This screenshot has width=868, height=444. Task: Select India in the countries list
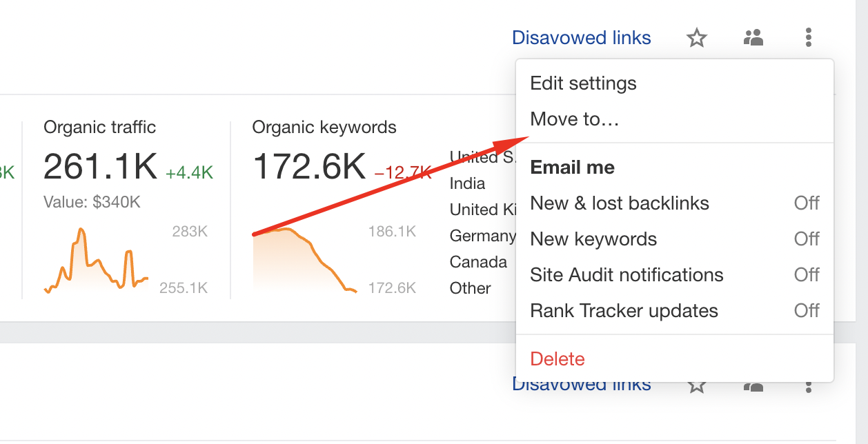point(466,183)
